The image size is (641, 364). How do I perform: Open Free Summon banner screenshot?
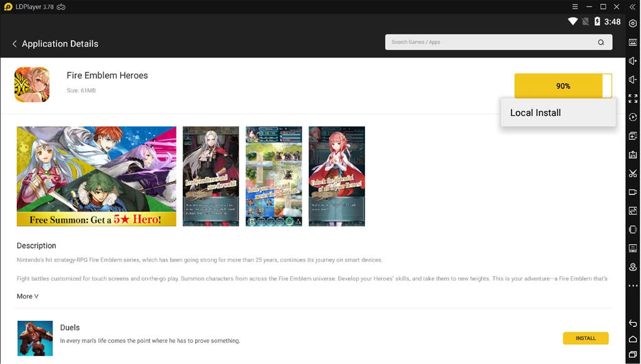coord(96,176)
